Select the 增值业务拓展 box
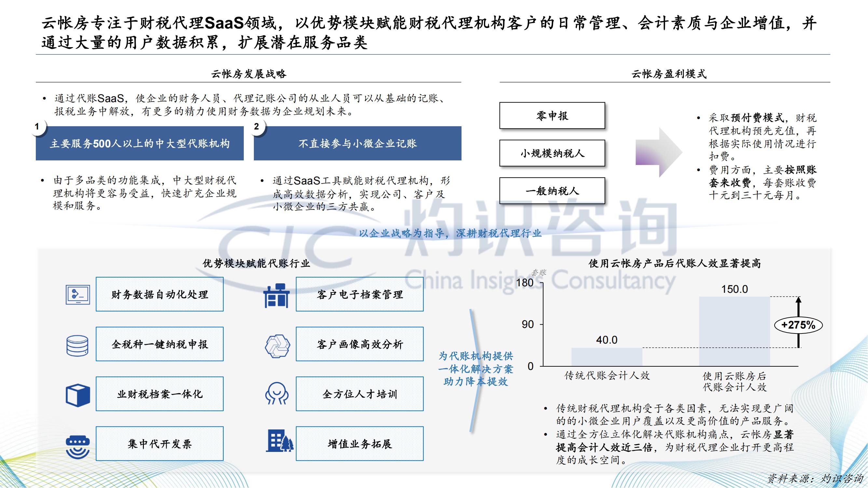 360,444
